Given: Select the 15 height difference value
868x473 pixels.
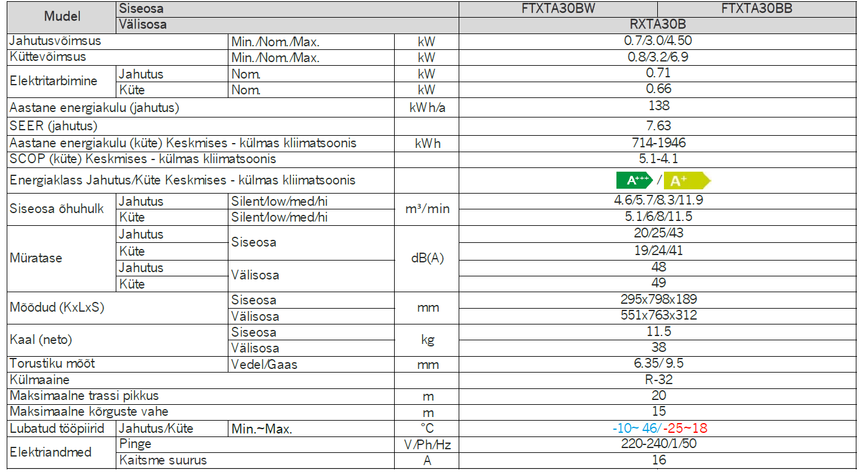Looking at the screenshot, I should [x=658, y=412].
